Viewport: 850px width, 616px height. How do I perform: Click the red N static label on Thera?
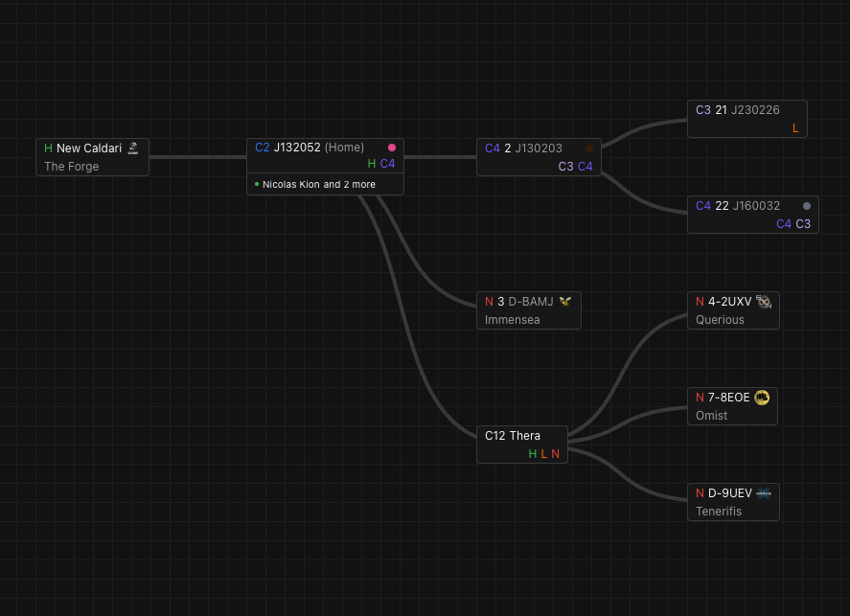(555, 453)
